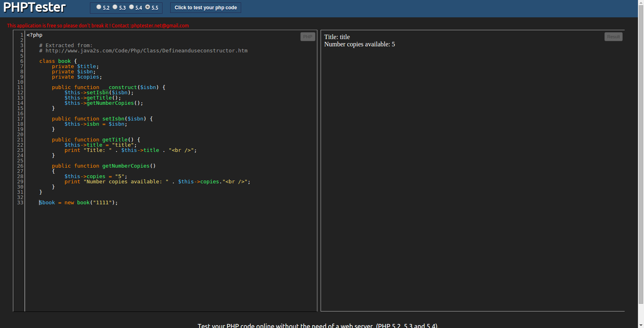The width and height of the screenshot is (644, 328).
Task: Click 'public function setIsbn($isbn)' line
Action: (102, 119)
